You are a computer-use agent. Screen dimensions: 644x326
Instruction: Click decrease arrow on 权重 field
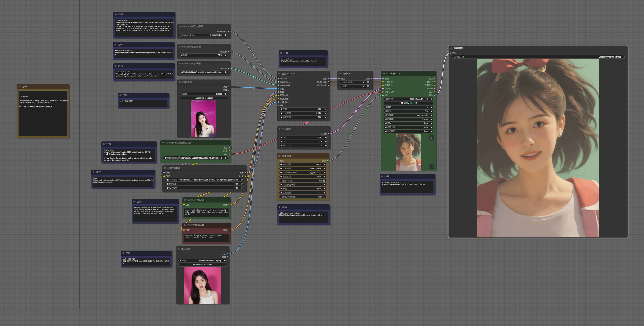[x=281, y=109]
